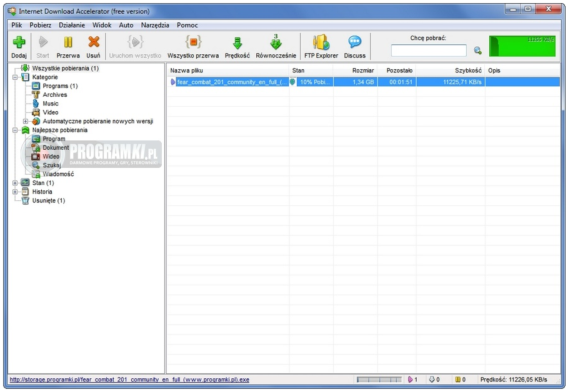Sort by Rozmiar column header
568x392 pixels.
(356, 71)
